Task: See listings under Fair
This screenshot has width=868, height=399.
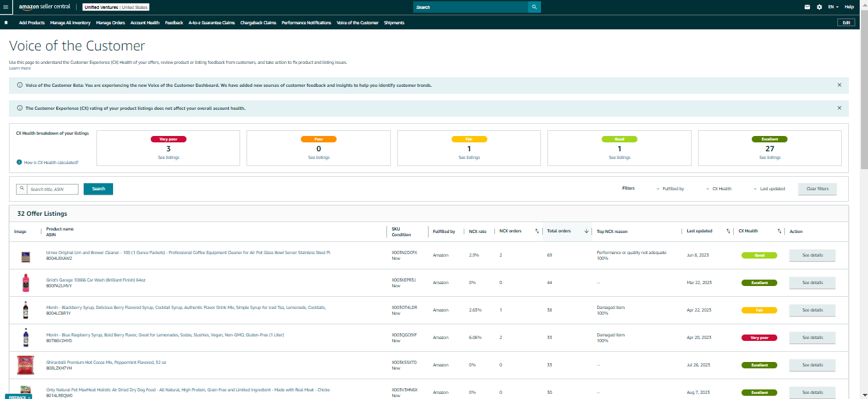Action: pos(469,157)
